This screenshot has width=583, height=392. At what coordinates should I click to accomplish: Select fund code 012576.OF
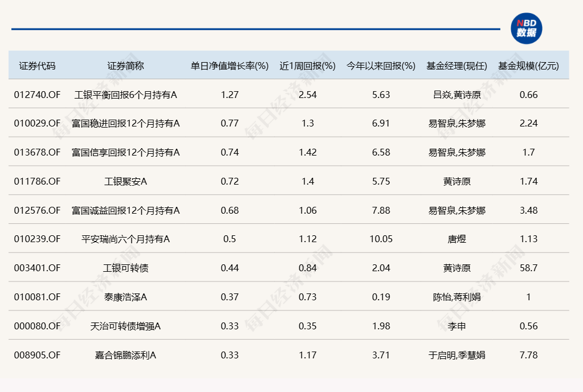coord(37,210)
